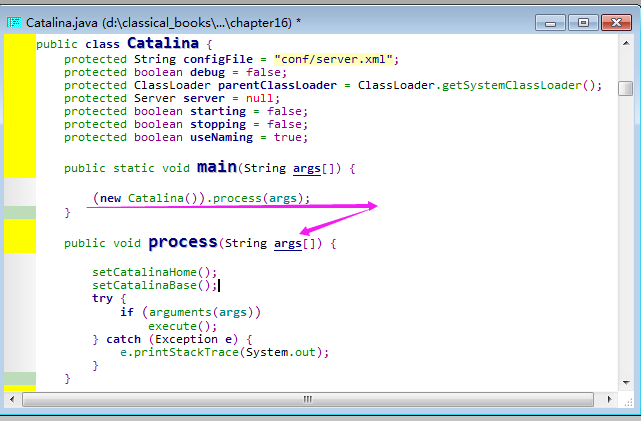Click the useNaming variable name
The width and height of the screenshot is (641, 421).
(222, 137)
